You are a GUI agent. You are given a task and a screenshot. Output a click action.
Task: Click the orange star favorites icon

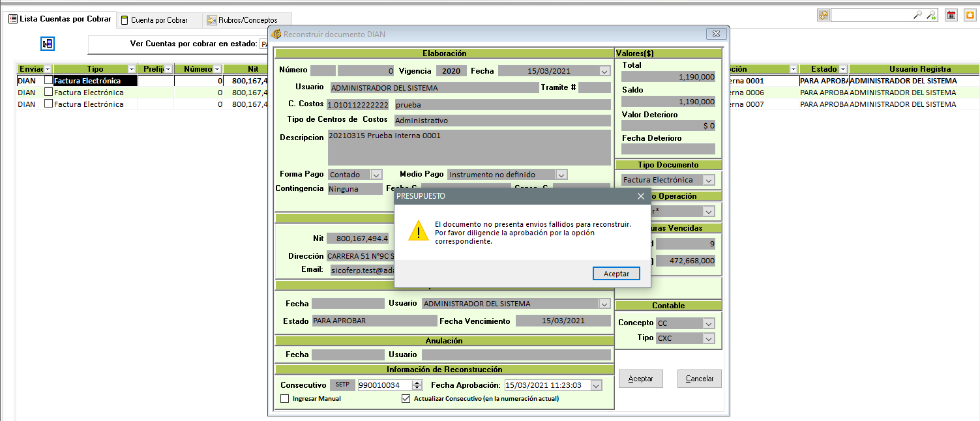click(970, 15)
